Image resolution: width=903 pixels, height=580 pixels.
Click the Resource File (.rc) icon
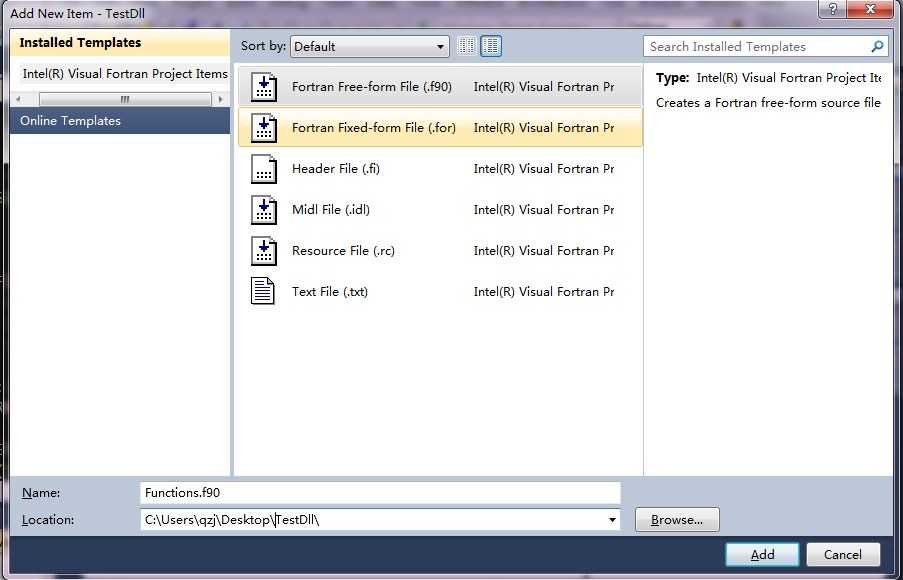point(264,251)
